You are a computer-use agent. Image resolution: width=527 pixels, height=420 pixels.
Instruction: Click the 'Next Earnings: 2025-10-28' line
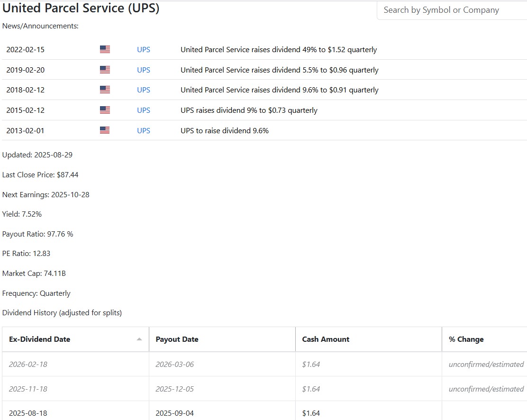coord(45,195)
